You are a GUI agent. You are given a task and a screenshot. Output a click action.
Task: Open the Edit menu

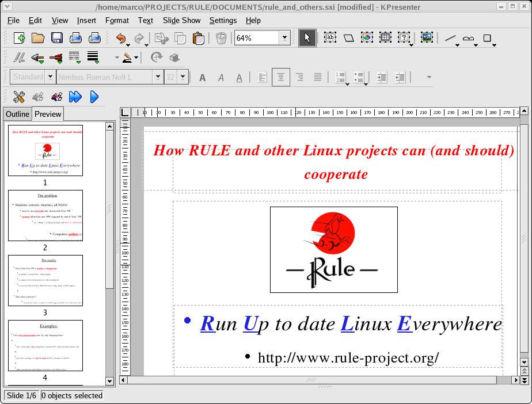(35, 20)
